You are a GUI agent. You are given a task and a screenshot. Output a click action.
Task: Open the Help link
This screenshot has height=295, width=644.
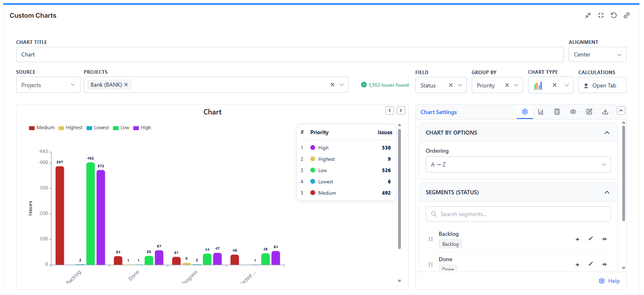click(609, 281)
